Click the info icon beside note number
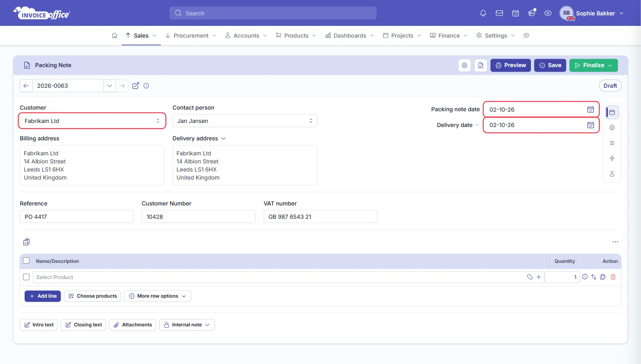The height and width of the screenshot is (364, 641). pyautogui.click(x=146, y=86)
